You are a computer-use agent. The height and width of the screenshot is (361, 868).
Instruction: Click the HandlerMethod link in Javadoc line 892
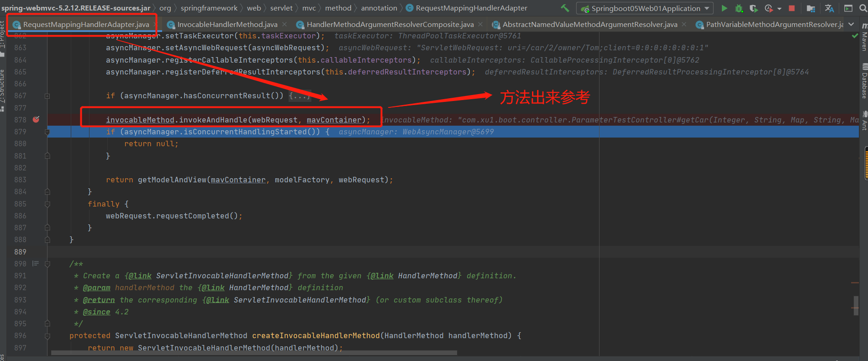(259, 288)
